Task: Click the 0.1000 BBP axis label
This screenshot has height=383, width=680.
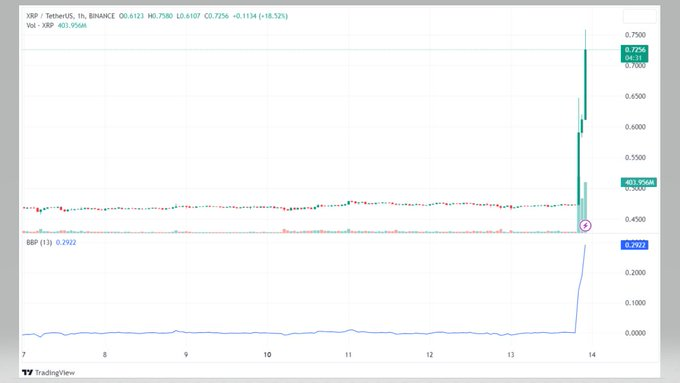Action: coord(635,303)
